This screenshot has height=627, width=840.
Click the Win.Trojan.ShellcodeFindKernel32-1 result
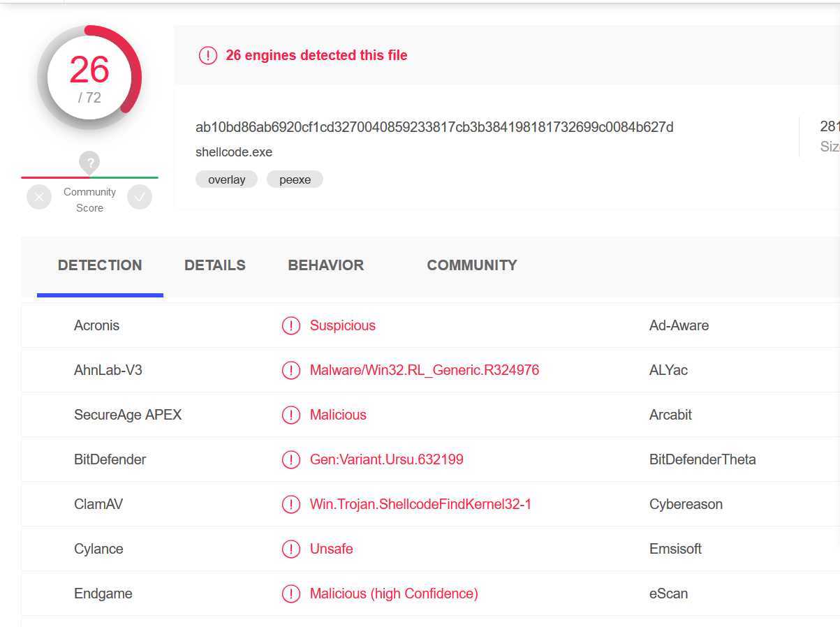click(x=420, y=504)
